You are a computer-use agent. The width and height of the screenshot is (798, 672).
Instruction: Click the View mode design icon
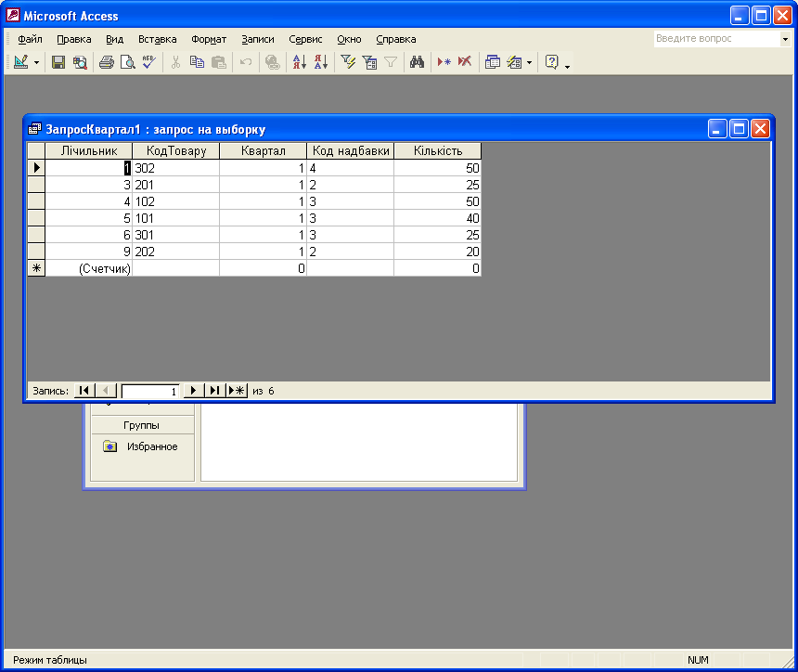(20, 62)
